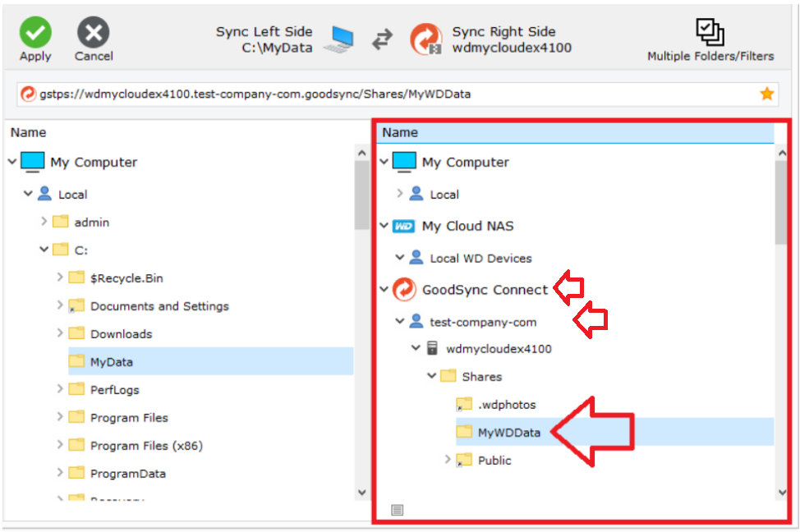Click the small list icon below right panel

[x=397, y=510]
